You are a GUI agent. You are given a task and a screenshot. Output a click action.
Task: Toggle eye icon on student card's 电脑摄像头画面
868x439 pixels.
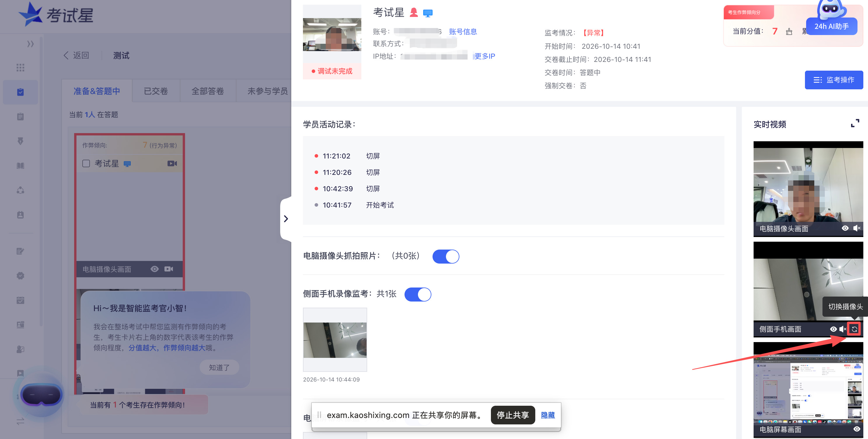tap(154, 269)
